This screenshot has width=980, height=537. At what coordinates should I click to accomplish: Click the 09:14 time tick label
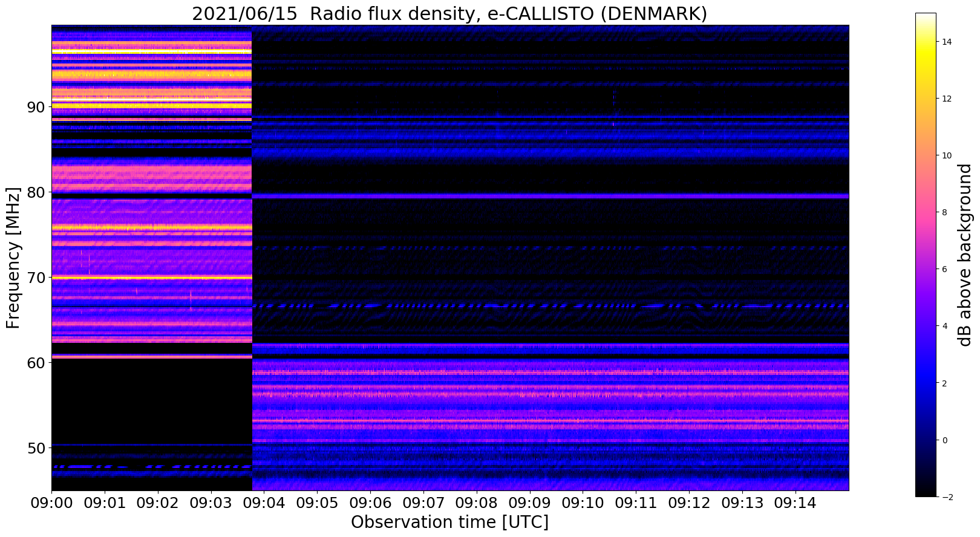(x=795, y=503)
